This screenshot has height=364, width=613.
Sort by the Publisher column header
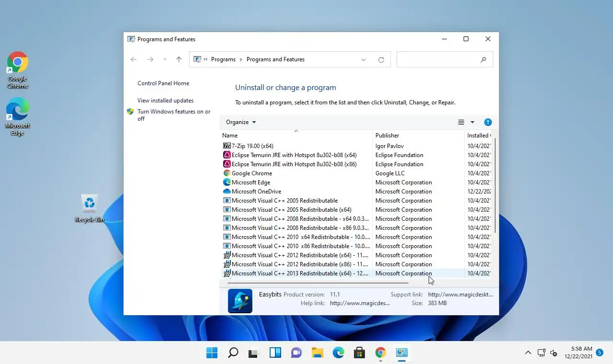(418, 136)
